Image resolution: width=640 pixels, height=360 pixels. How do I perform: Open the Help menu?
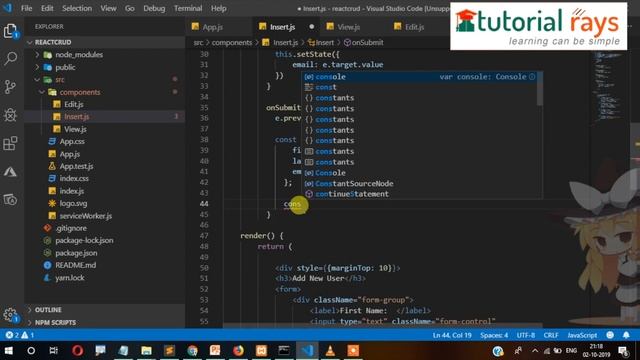(219, 8)
